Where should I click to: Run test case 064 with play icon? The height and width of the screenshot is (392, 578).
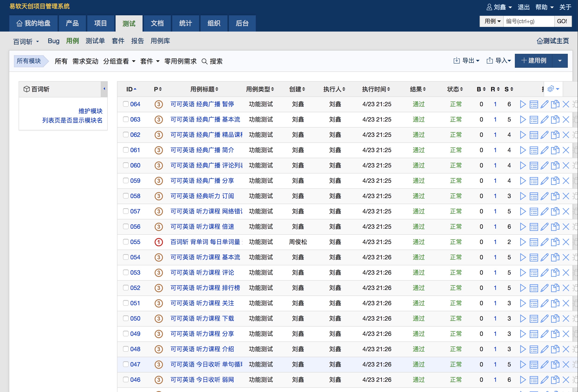pyautogui.click(x=523, y=104)
